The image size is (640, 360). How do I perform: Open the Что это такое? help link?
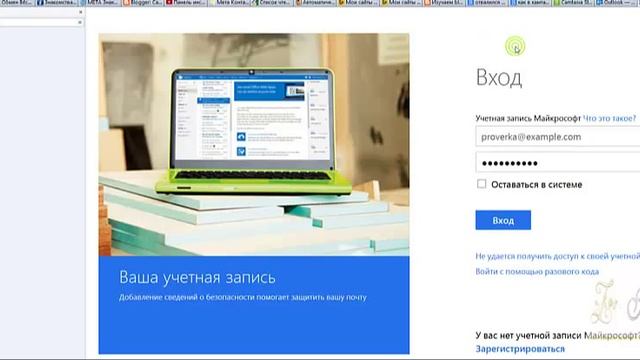[x=609, y=118]
